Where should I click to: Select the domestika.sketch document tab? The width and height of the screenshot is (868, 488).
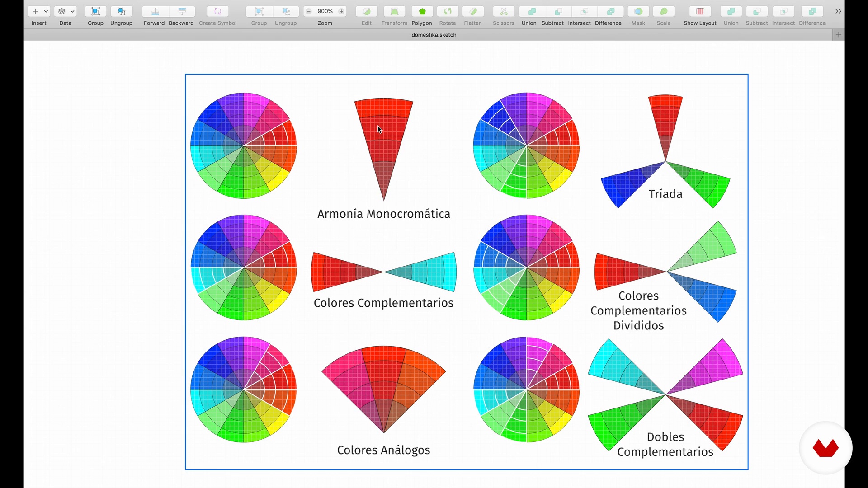434,35
